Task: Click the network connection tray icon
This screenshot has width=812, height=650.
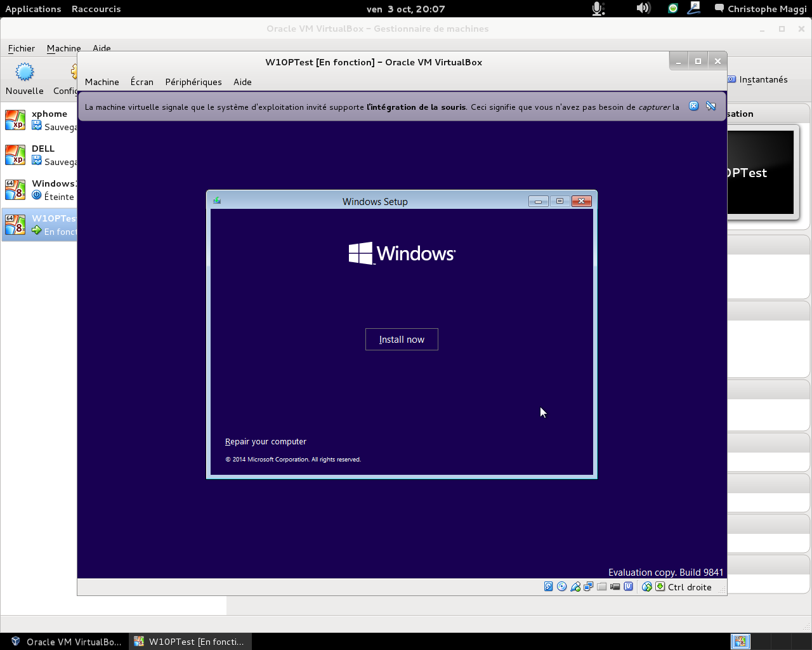Action: coord(694,8)
